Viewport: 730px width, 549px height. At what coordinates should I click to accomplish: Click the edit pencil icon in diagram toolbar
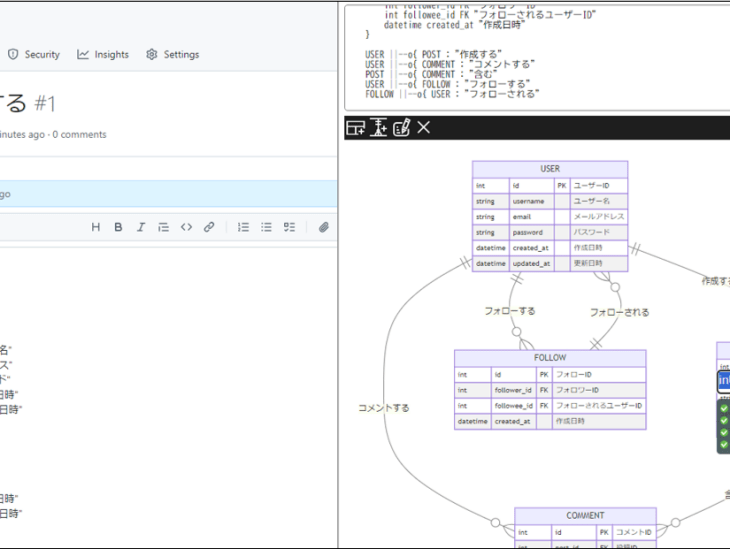401,127
